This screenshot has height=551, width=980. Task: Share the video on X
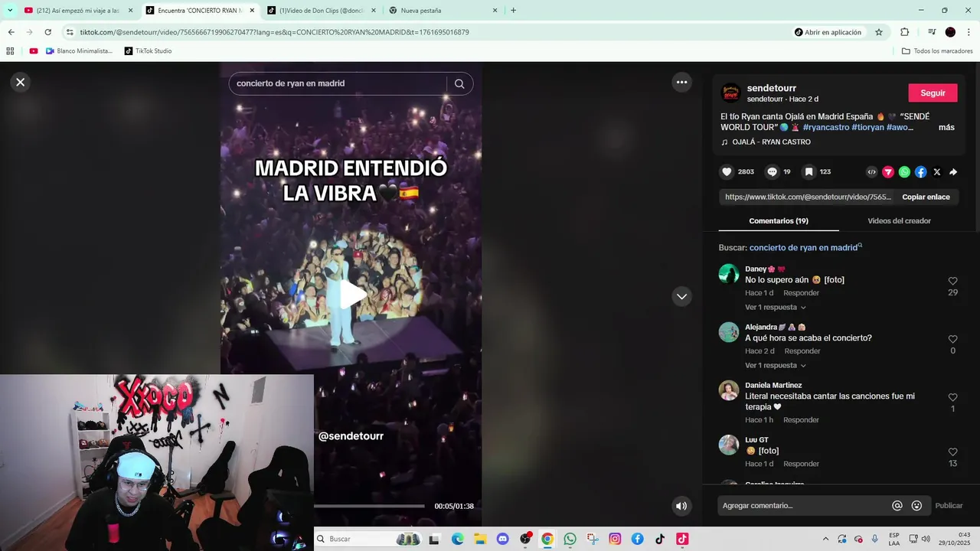[937, 172]
